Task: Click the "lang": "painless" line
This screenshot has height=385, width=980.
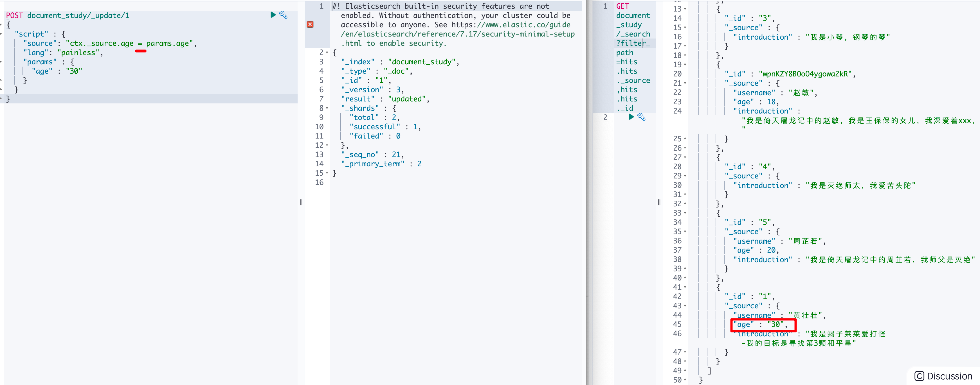Action: [63, 53]
